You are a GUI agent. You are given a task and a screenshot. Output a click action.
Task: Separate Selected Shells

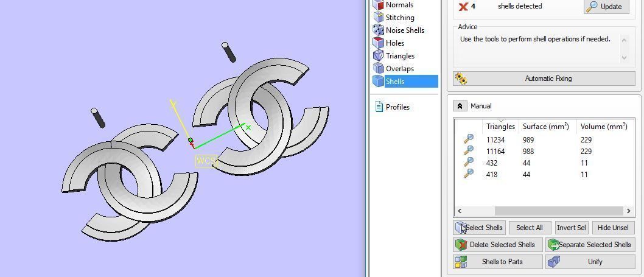(x=590, y=245)
